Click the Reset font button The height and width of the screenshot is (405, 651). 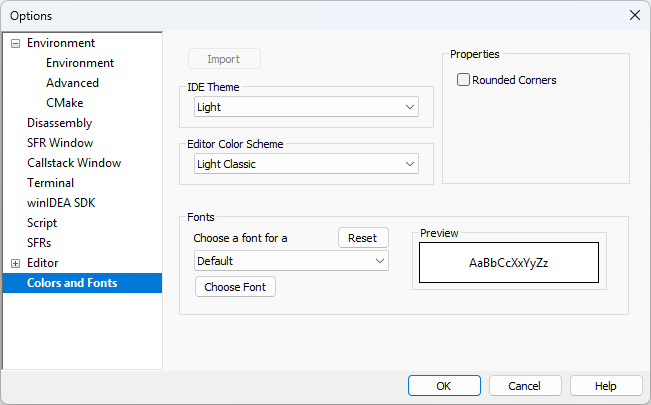pyautogui.click(x=363, y=238)
